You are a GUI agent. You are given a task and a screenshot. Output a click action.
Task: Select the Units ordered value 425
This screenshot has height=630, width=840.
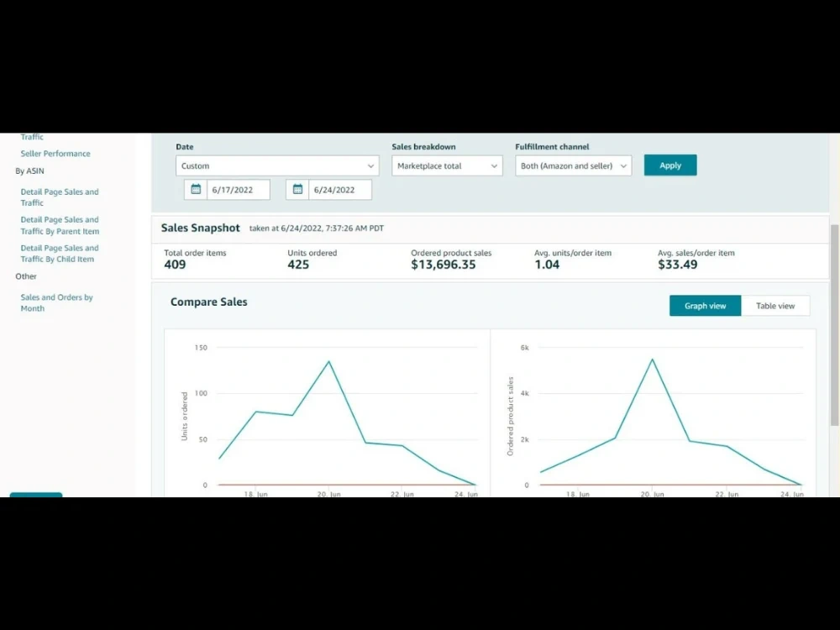(x=298, y=265)
